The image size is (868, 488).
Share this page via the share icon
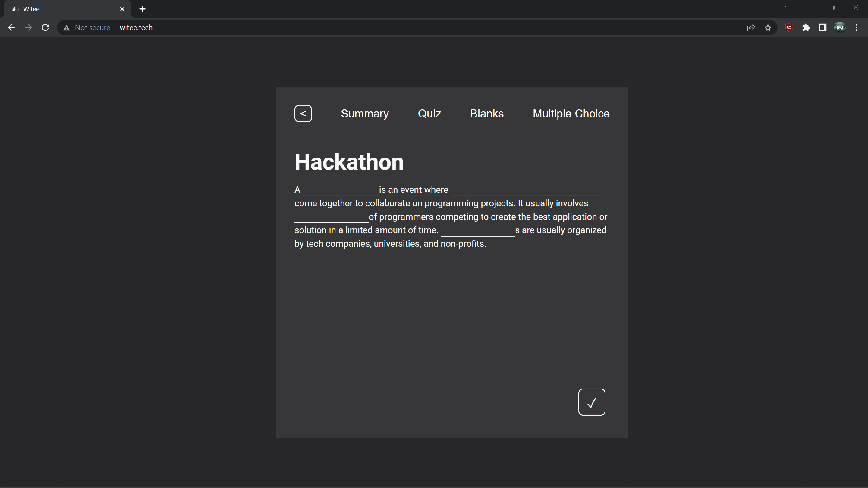[751, 28]
